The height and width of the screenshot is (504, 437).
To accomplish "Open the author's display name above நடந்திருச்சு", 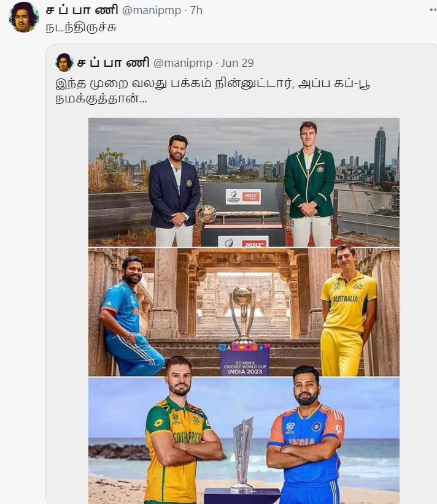I will click(82, 10).
